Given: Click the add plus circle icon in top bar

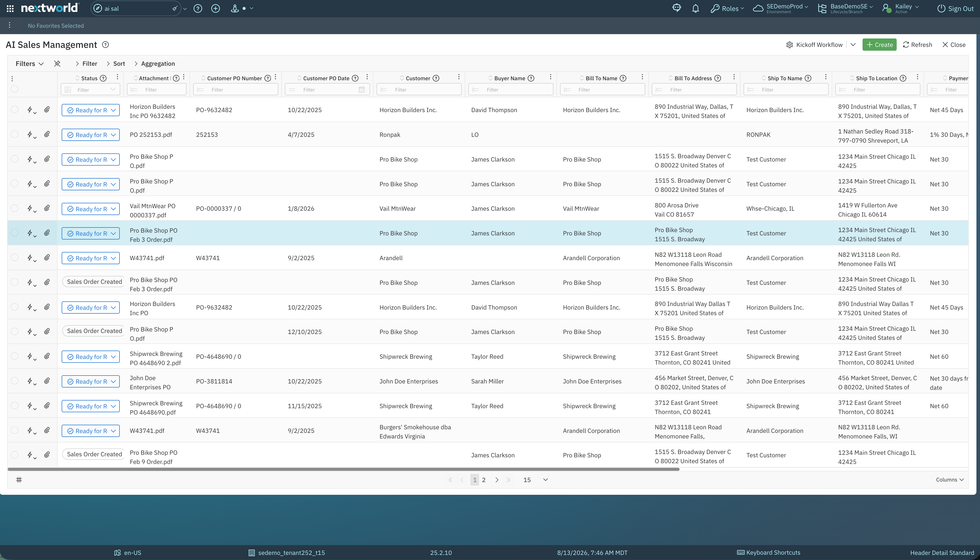Looking at the screenshot, I should 216,8.
